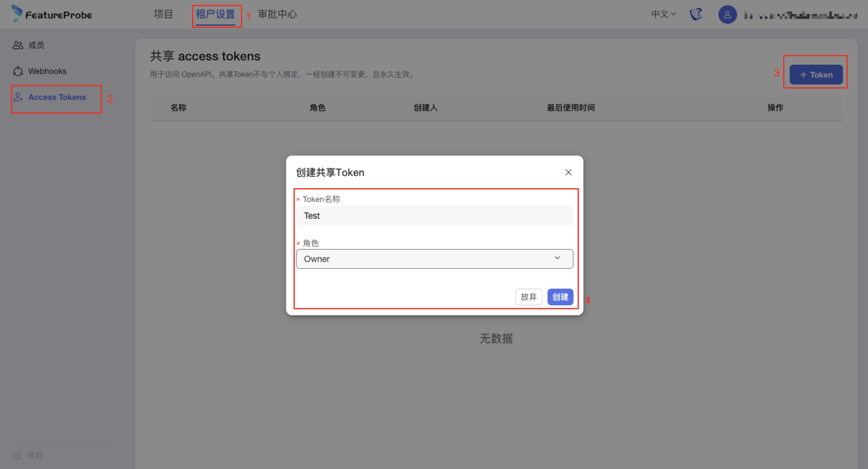868x469 pixels.
Task: Click the user avatar icon
Action: pos(727,15)
